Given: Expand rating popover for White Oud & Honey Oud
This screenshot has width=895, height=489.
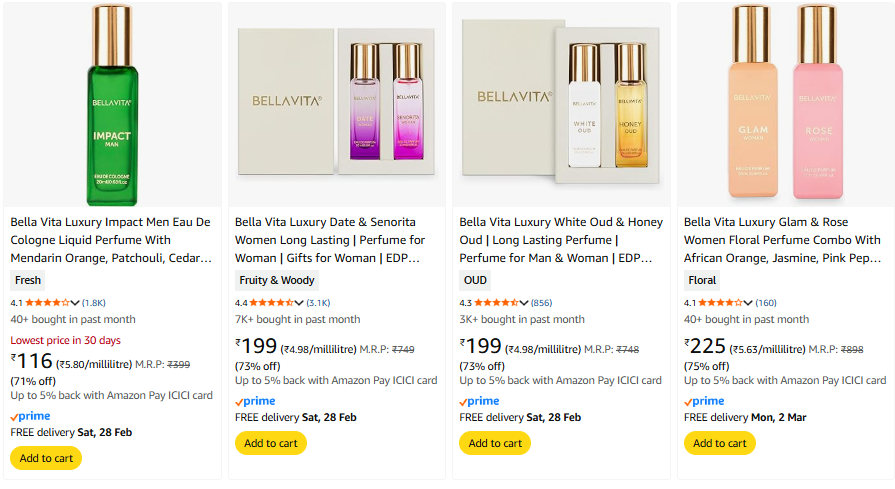Looking at the screenshot, I should [523, 302].
